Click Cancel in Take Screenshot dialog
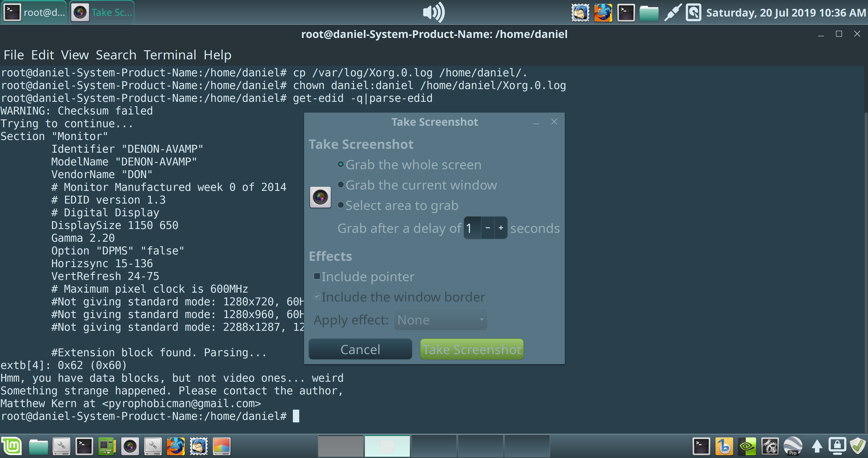 (x=360, y=349)
